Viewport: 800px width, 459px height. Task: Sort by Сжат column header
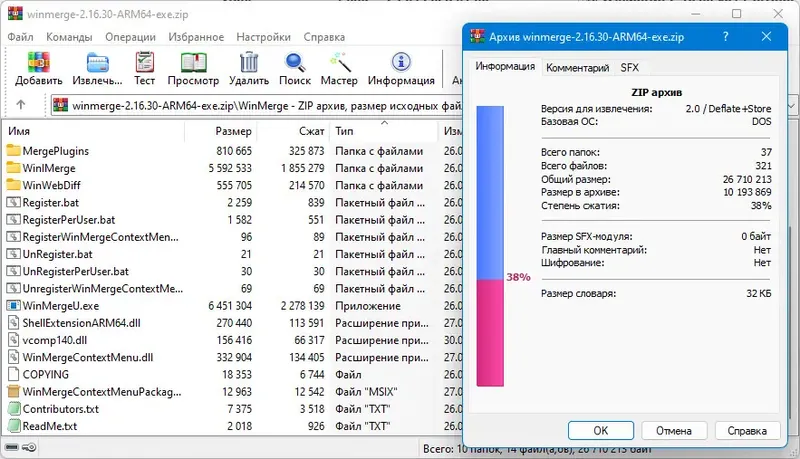pyautogui.click(x=293, y=131)
